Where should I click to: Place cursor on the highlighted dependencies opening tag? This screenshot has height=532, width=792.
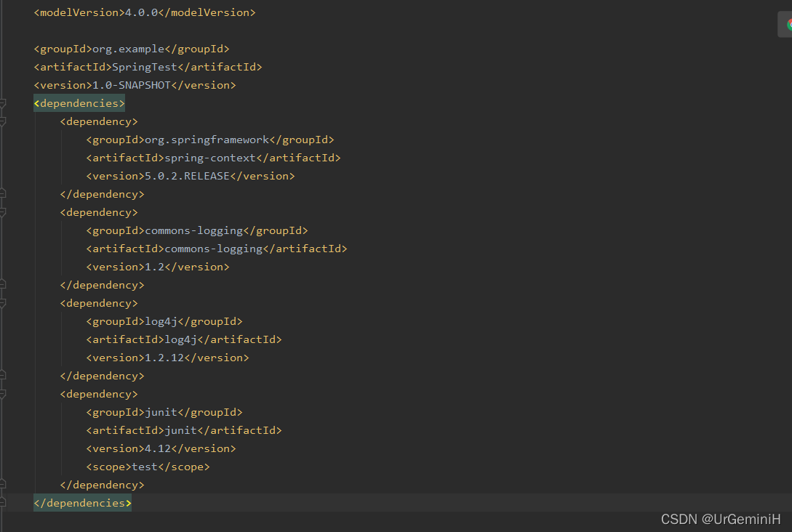point(79,102)
